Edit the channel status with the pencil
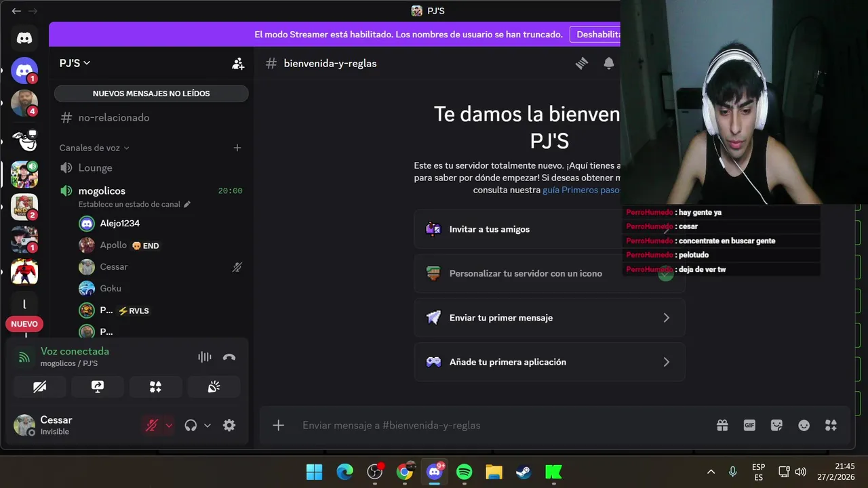The image size is (868, 488). tap(187, 204)
